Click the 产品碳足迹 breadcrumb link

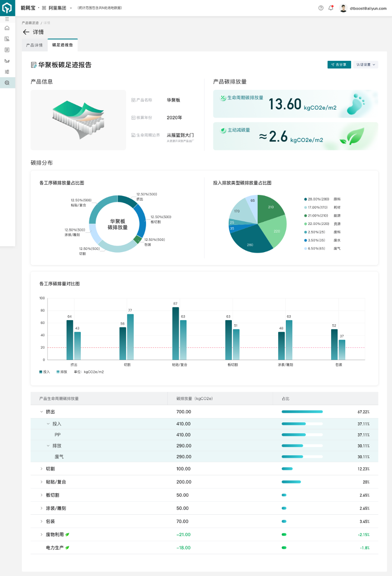click(30, 23)
